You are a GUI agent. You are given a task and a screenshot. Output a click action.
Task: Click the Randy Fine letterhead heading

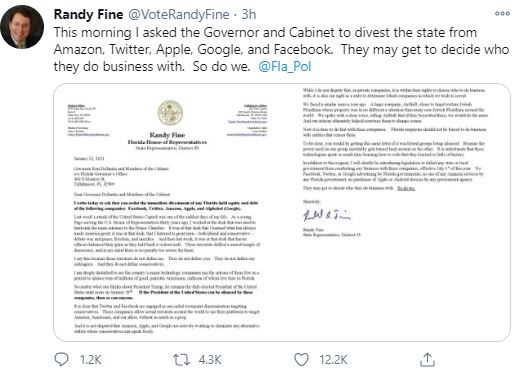click(167, 135)
